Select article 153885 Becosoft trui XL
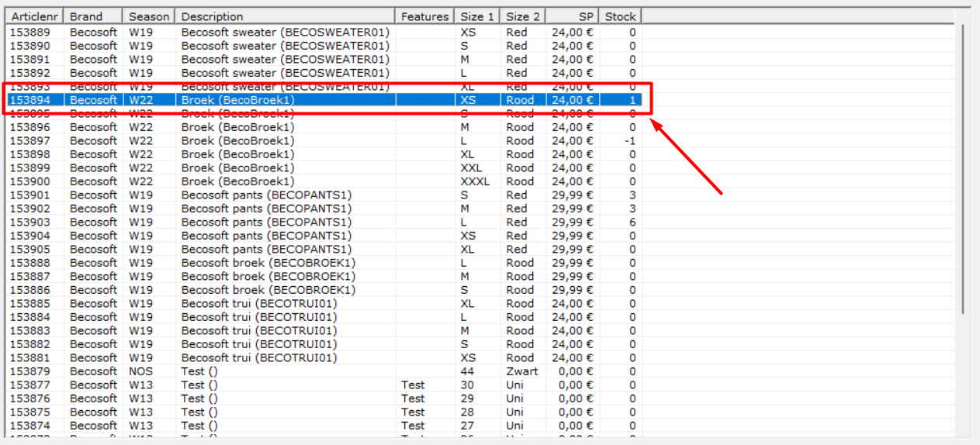This screenshot has height=445, width=980. click(x=324, y=304)
